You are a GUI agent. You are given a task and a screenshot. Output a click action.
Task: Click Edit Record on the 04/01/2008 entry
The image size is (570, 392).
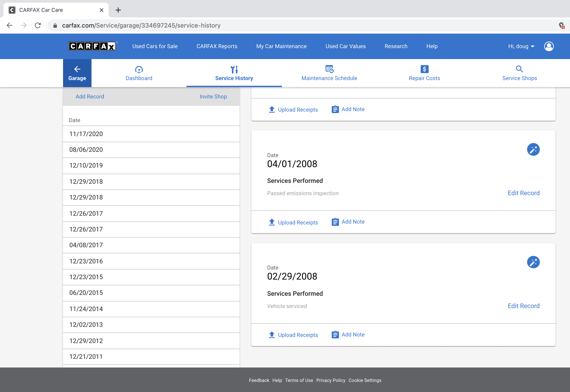click(x=524, y=193)
